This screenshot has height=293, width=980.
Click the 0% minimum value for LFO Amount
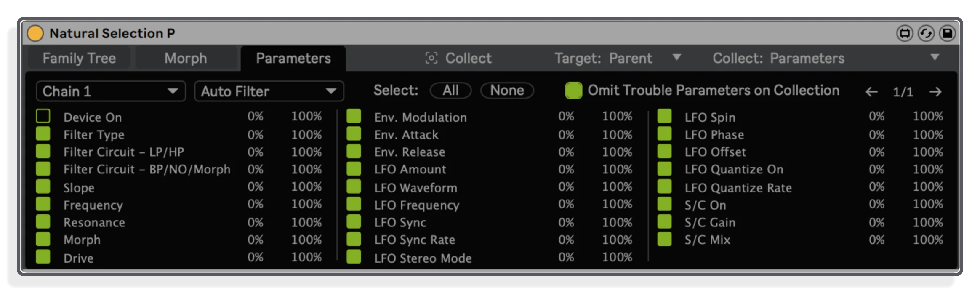[566, 169]
